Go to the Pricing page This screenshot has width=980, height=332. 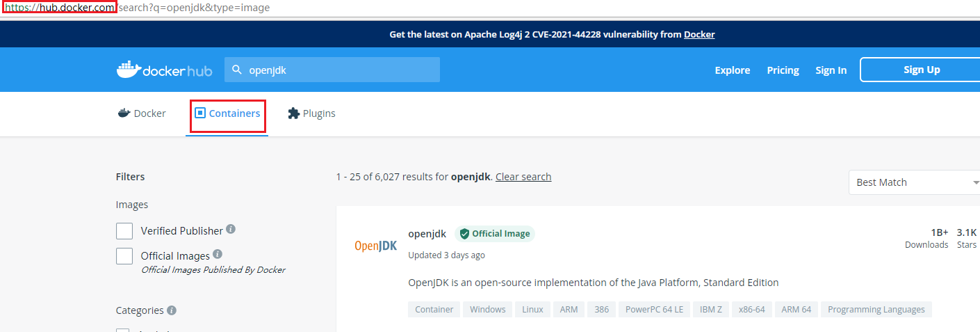pos(783,70)
